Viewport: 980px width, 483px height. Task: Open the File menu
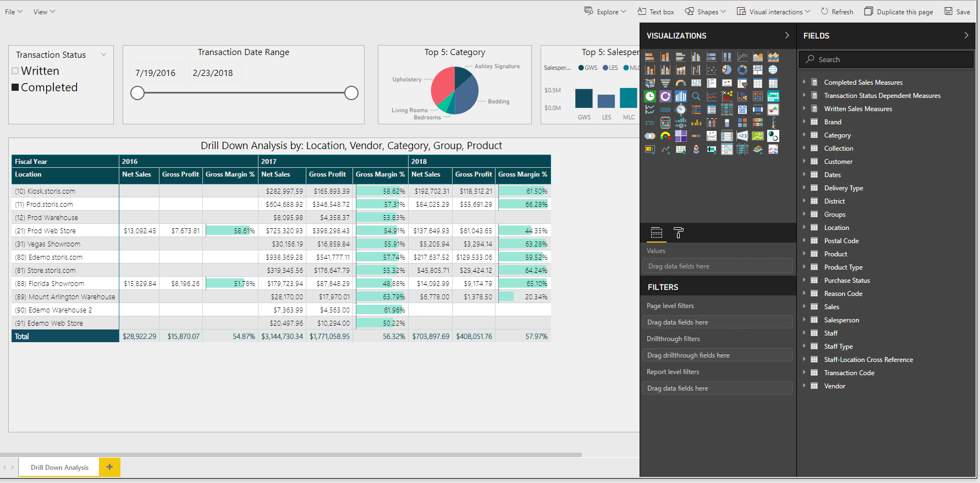tap(14, 12)
